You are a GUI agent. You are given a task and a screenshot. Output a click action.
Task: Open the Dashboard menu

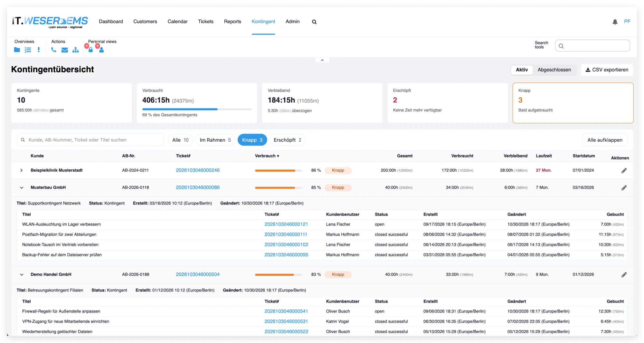(x=111, y=22)
